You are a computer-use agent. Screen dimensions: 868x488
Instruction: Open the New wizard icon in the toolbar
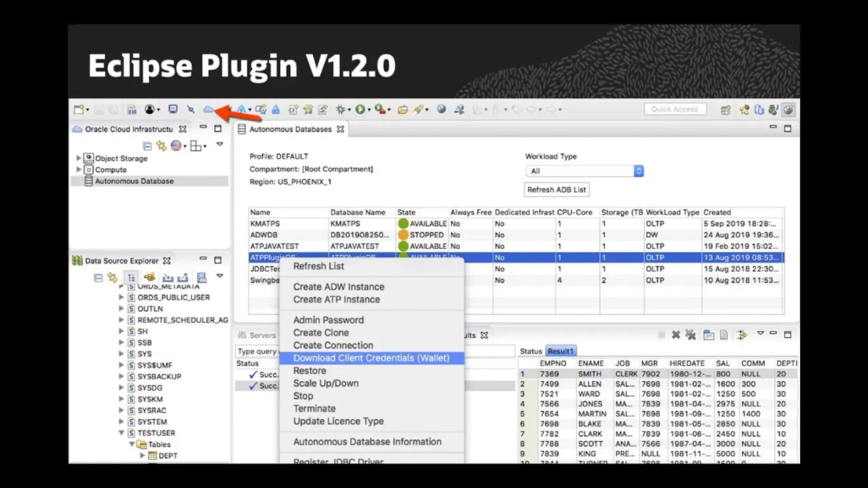click(79, 109)
